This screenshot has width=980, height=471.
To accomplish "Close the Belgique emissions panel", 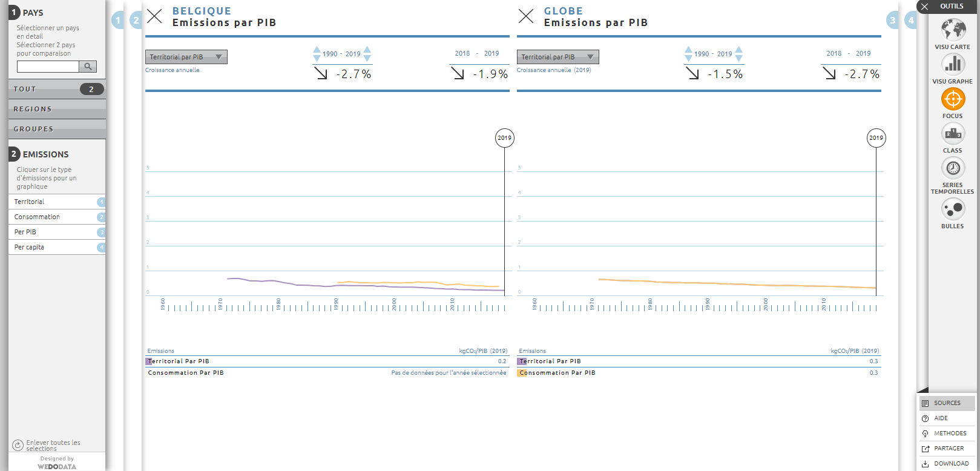I will click(155, 16).
